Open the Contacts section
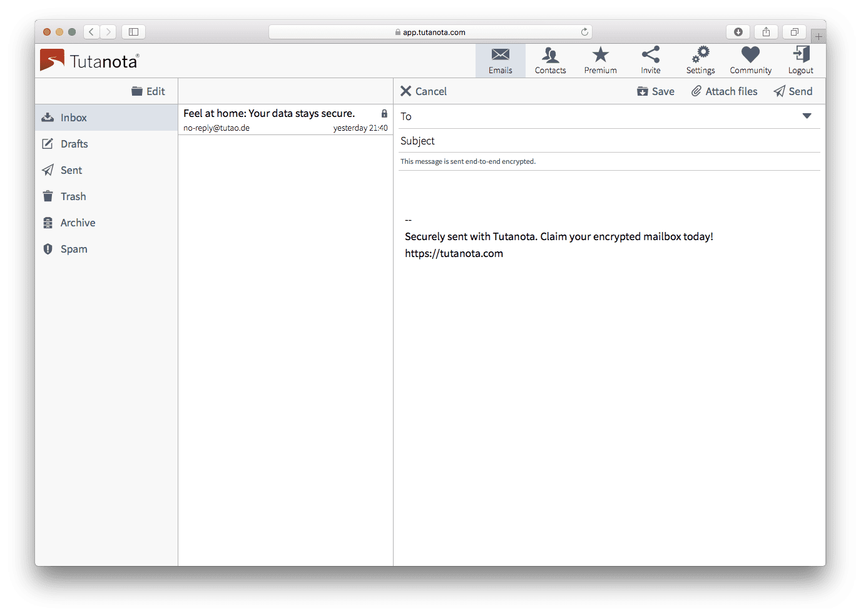 pyautogui.click(x=550, y=61)
